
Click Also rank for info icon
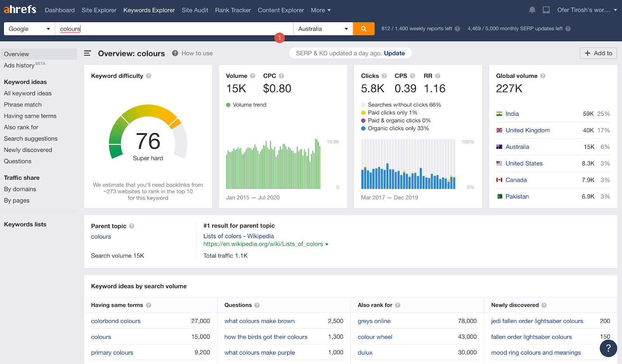[398, 305]
